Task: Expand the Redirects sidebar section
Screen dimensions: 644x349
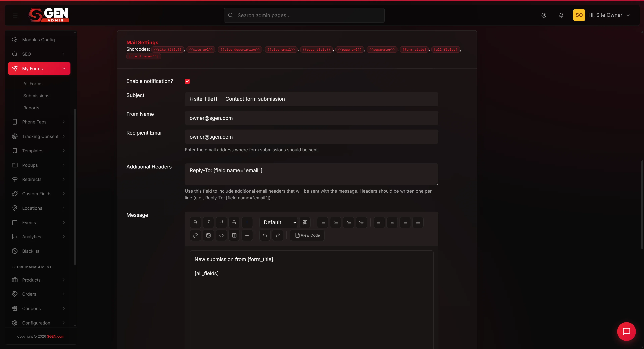Action: tap(39, 179)
